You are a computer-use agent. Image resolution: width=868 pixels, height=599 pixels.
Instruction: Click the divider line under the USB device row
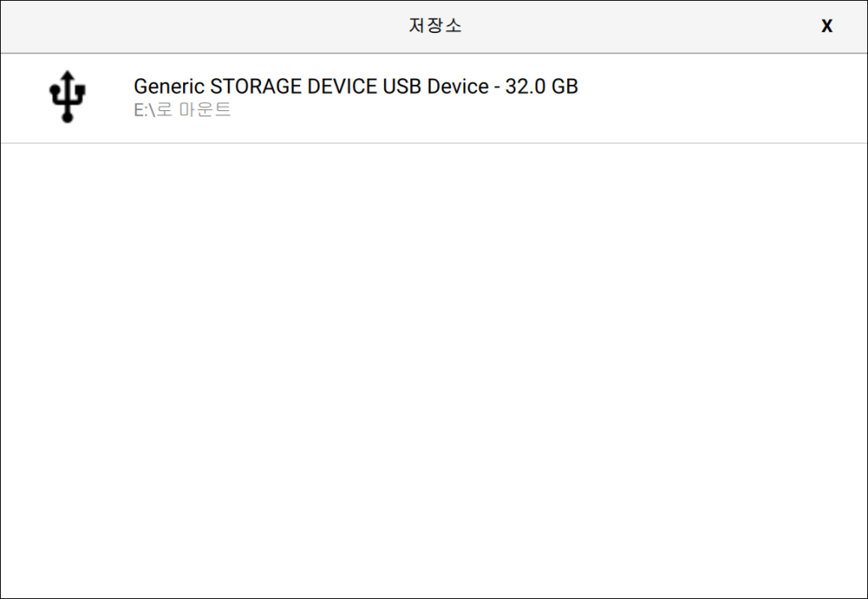[x=434, y=143]
